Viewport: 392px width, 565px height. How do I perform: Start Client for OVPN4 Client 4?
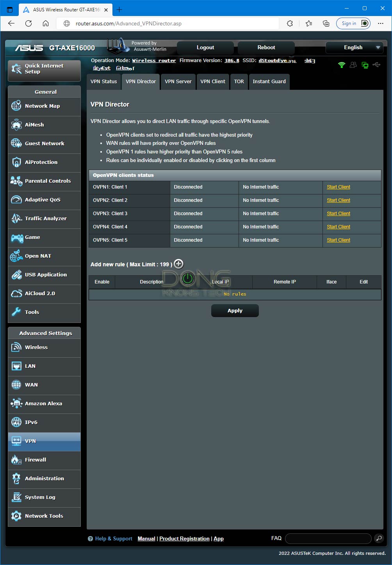click(339, 227)
